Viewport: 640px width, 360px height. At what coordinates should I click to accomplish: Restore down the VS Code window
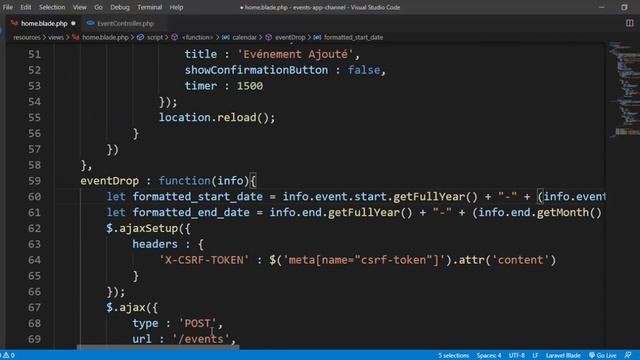624,7
